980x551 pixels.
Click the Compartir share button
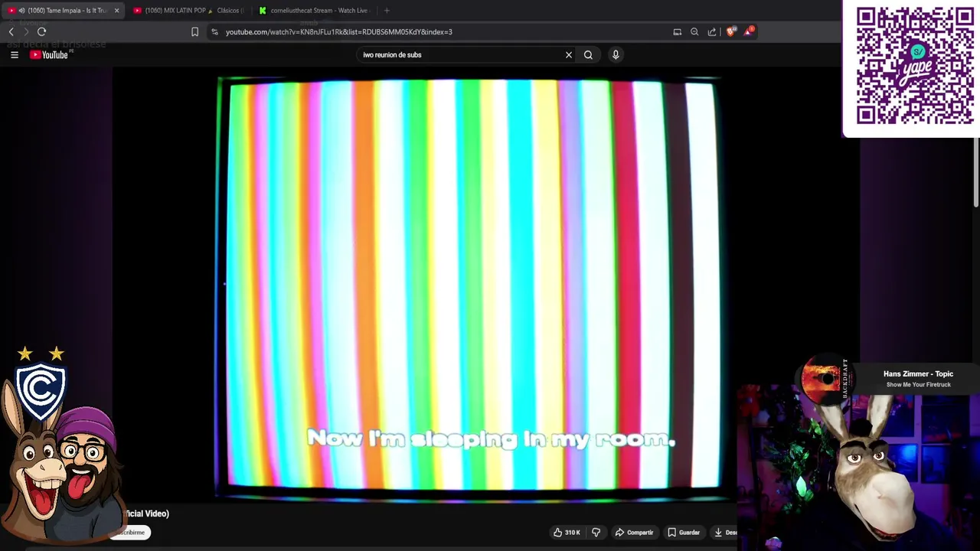click(634, 533)
